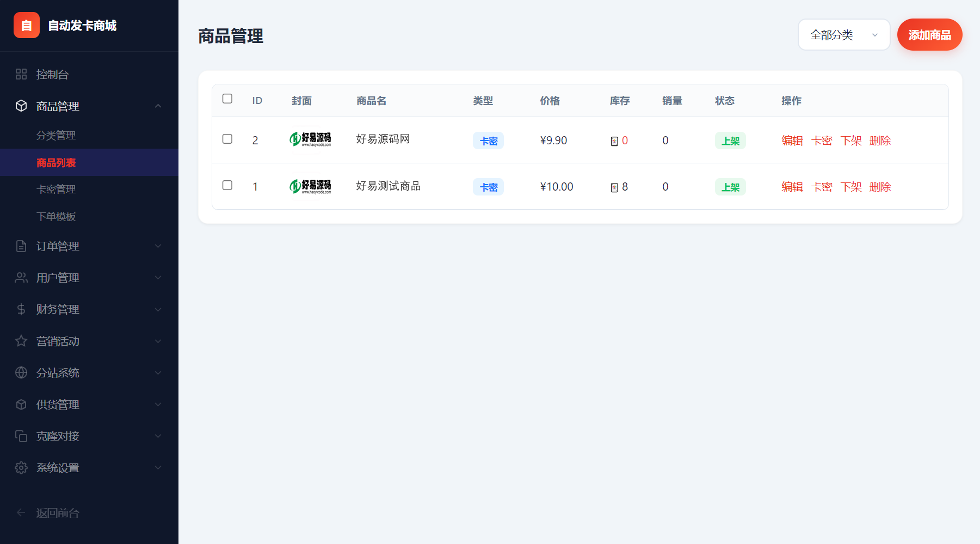The image size is (980, 544).
Task: Click the 营销活动 star icon
Action: point(21,341)
